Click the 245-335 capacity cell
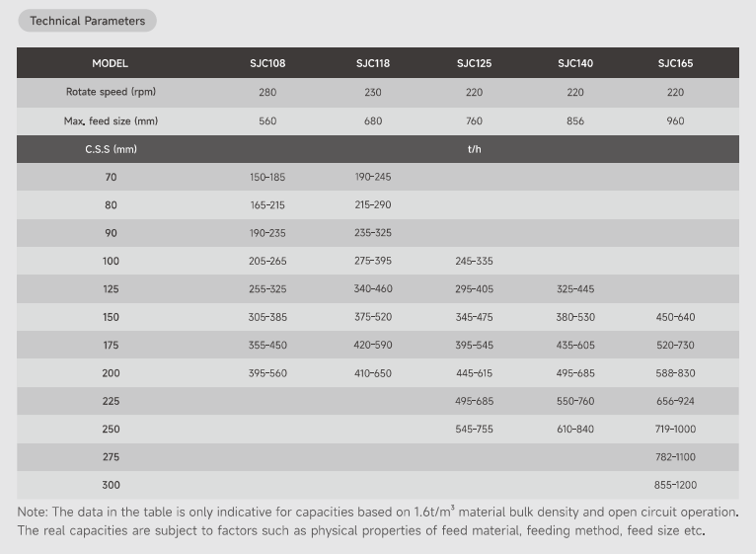The image size is (756, 554). coord(474,261)
